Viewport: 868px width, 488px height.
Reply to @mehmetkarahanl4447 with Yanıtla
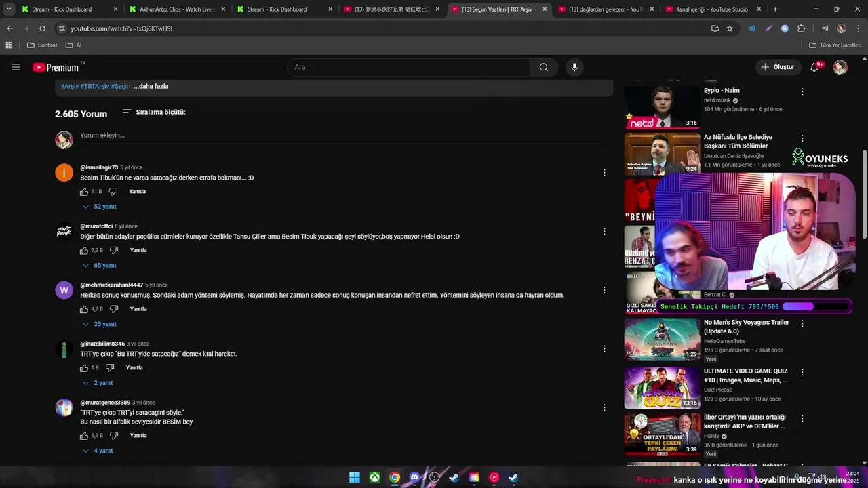138,309
